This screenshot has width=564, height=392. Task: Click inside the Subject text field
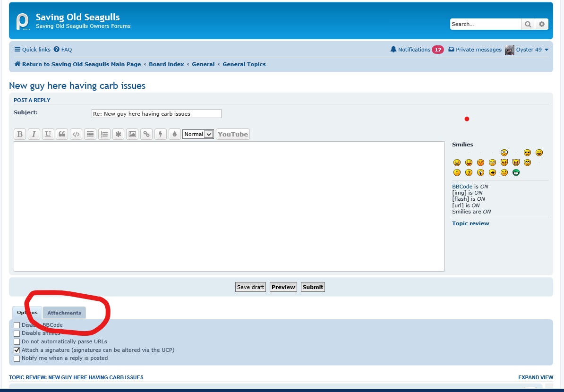pos(156,114)
